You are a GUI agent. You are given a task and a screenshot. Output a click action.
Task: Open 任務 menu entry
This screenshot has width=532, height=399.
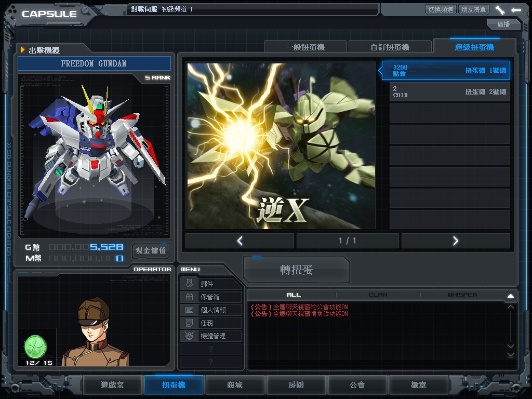pyautogui.click(x=211, y=323)
